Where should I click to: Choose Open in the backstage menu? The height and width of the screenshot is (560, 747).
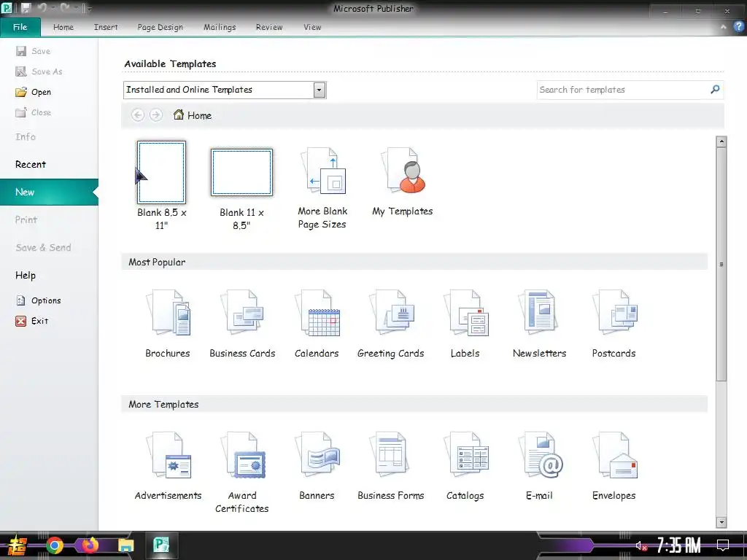[34, 92]
